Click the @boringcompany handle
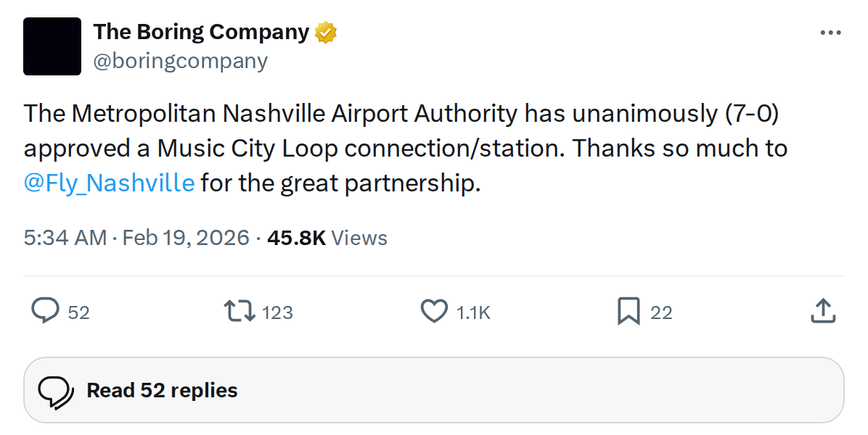868x435 pixels. coord(181,61)
